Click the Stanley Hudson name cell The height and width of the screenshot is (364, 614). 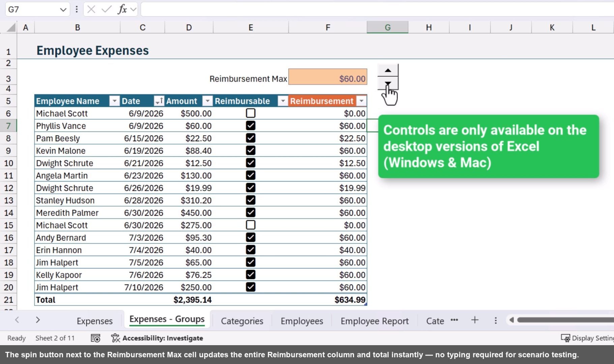pos(77,201)
